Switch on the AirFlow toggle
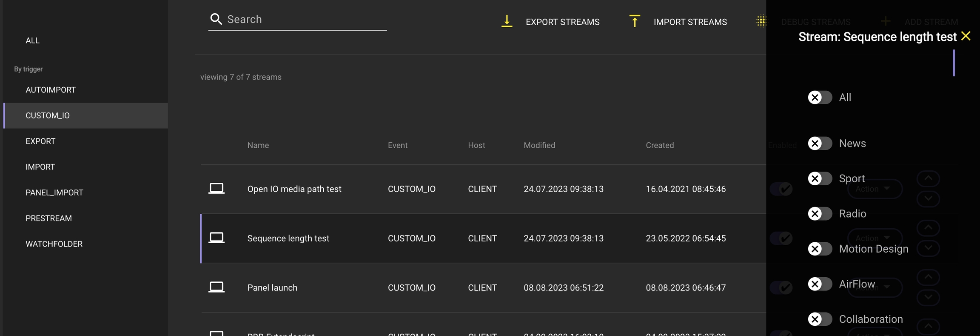Image resolution: width=980 pixels, height=336 pixels. point(820,284)
